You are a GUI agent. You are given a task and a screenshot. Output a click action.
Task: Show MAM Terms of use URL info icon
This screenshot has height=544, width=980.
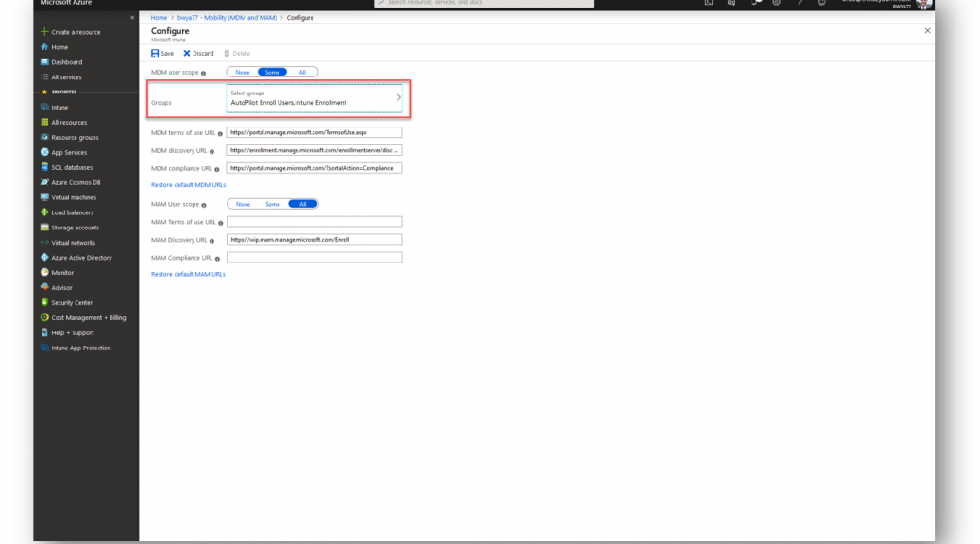tap(221, 223)
